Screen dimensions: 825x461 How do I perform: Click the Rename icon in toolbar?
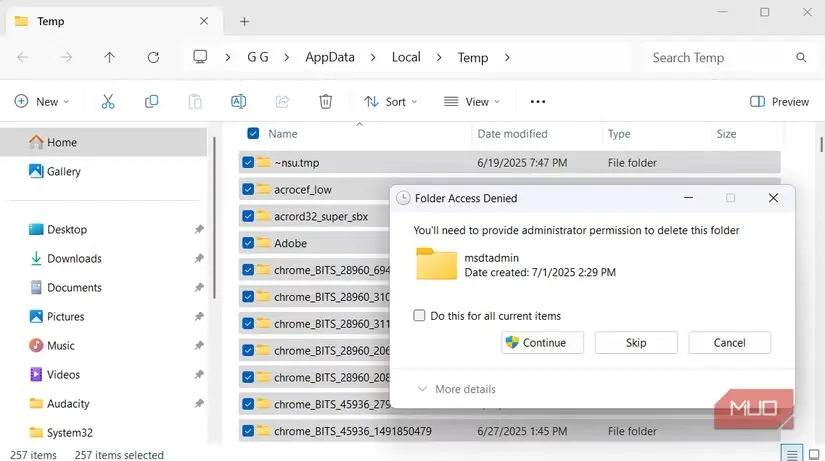238,102
